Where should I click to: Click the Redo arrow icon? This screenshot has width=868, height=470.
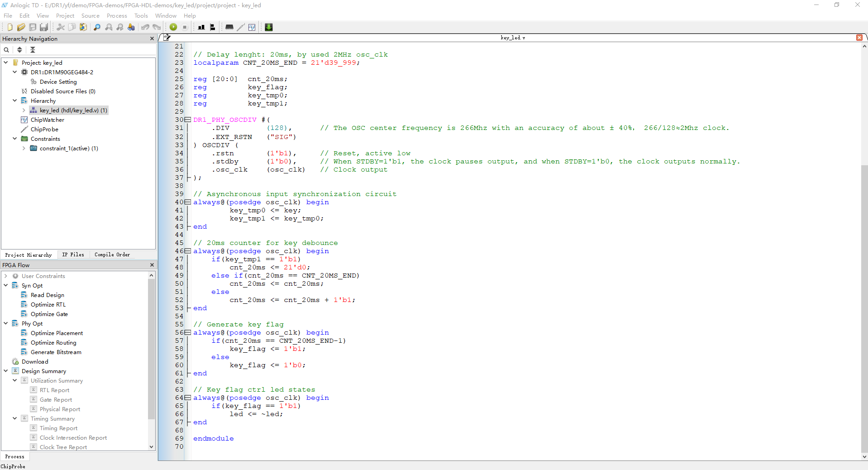click(157, 27)
